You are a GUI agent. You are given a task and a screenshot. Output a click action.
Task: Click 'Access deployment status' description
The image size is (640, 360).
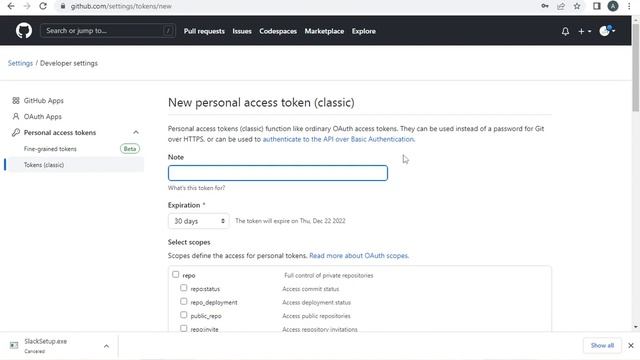(316, 302)
